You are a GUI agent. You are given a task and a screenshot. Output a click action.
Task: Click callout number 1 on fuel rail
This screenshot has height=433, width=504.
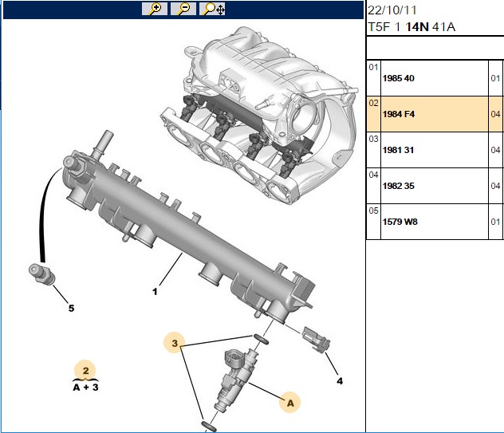tap(155, 292)
